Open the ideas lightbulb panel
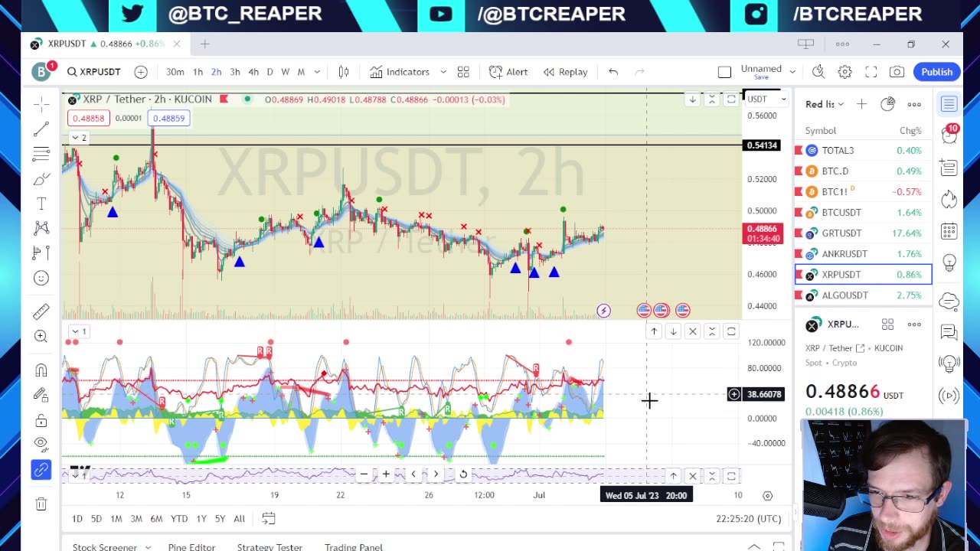The image size is (980, 551). [949, 262]
